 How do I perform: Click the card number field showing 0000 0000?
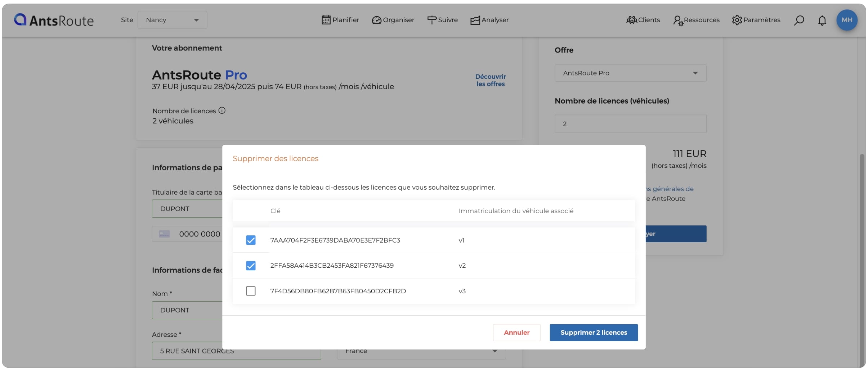[x=187, y=234]
